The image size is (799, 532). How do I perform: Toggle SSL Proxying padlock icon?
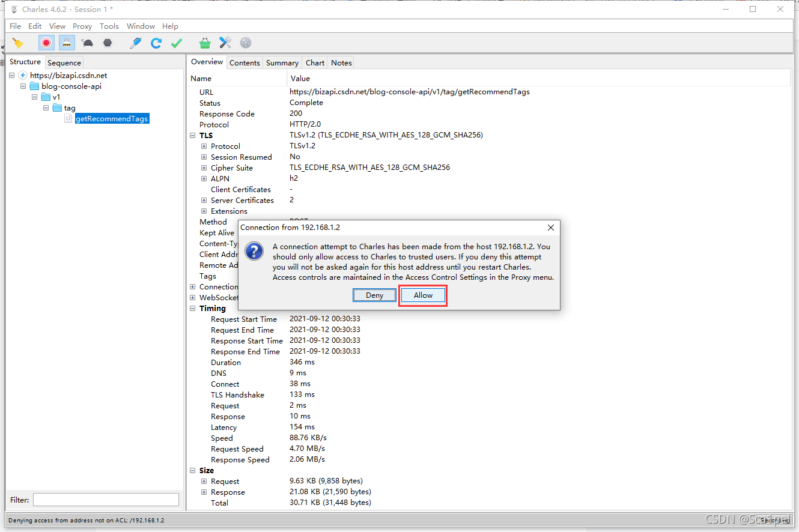[x=67, y=43]
